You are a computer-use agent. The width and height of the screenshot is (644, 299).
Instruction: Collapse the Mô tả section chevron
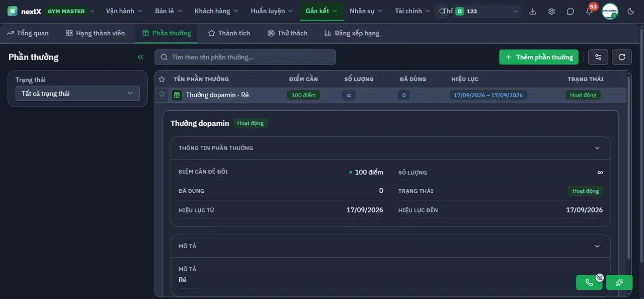click(597, 246)
